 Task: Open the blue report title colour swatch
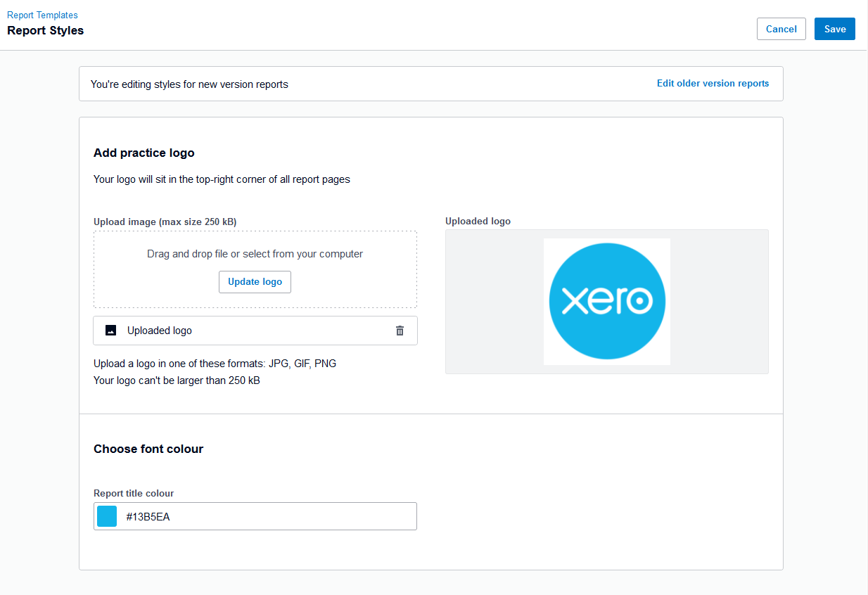107,516
